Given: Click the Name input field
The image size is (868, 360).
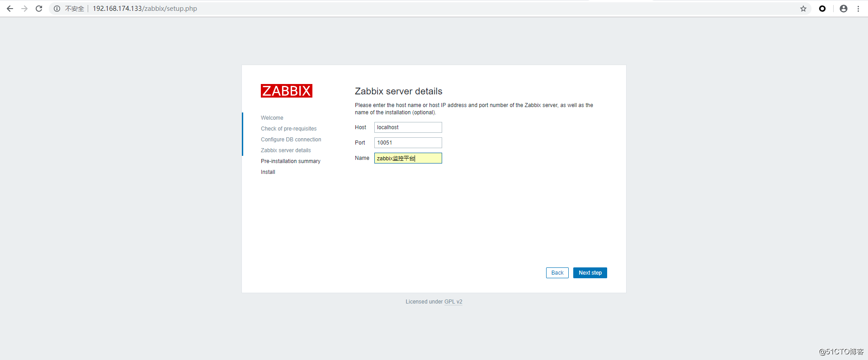Looking at the screenshot, I should [408, 158].
